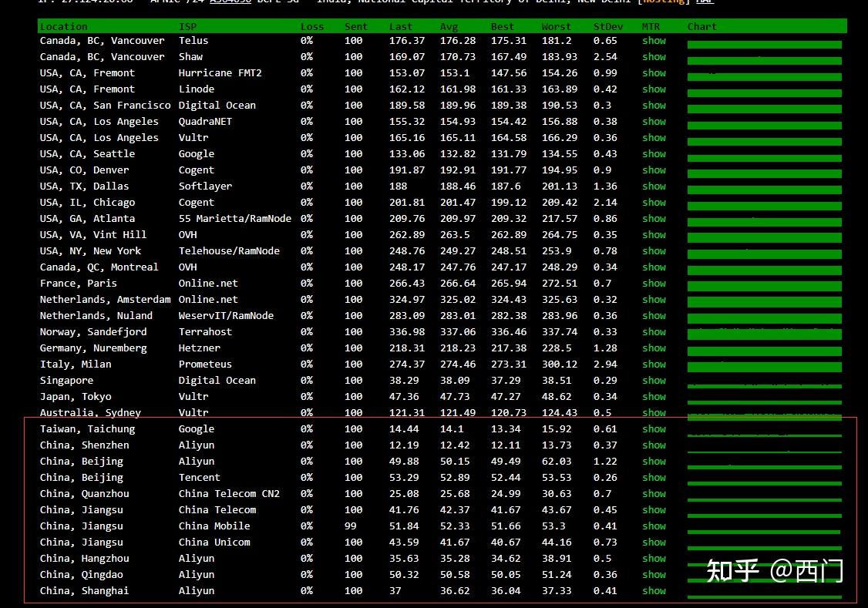
Task: Show MTR for Los Angeles Vultr
Action: (x=654, y=138)
